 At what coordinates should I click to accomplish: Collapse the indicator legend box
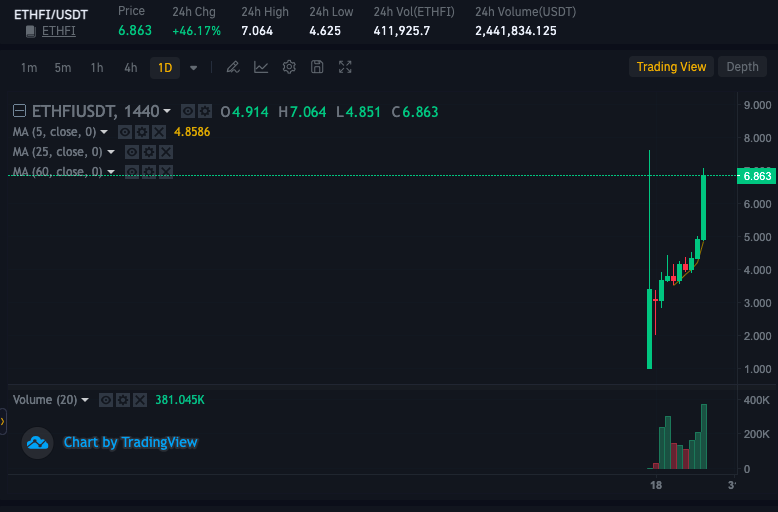point(19,111)
